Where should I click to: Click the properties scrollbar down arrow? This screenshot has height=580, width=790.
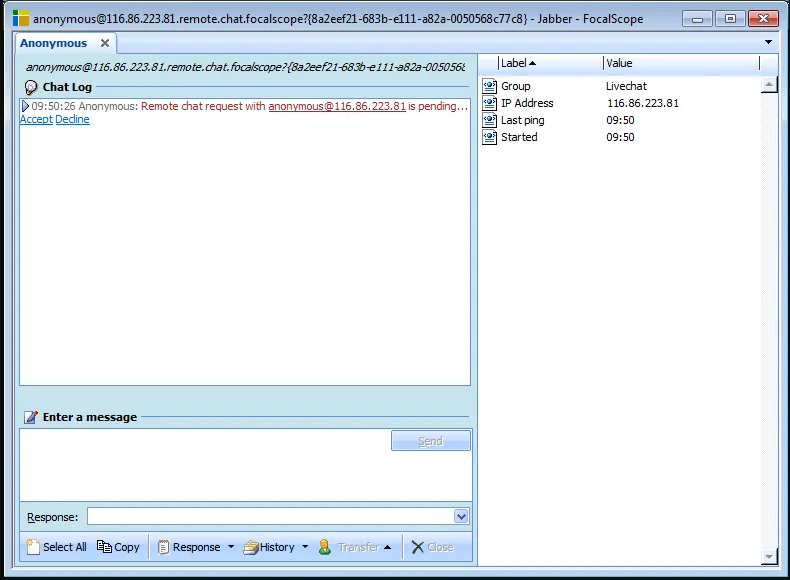tap(769, 557)
